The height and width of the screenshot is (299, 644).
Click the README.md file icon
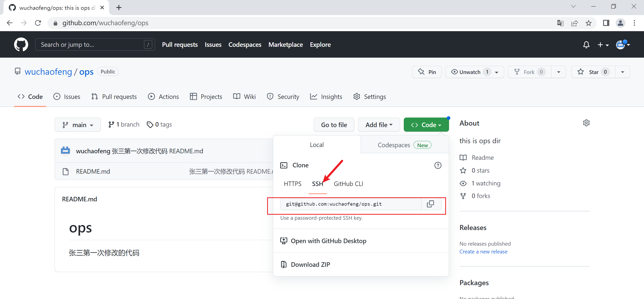66,171
